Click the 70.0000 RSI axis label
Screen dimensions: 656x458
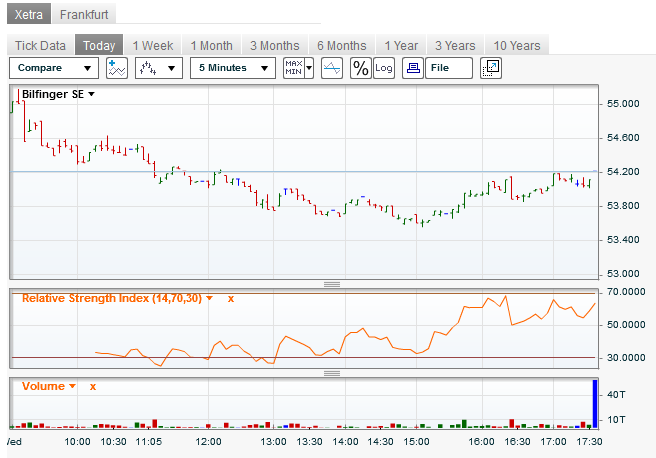pyautogui.click(x=626, y=292)
